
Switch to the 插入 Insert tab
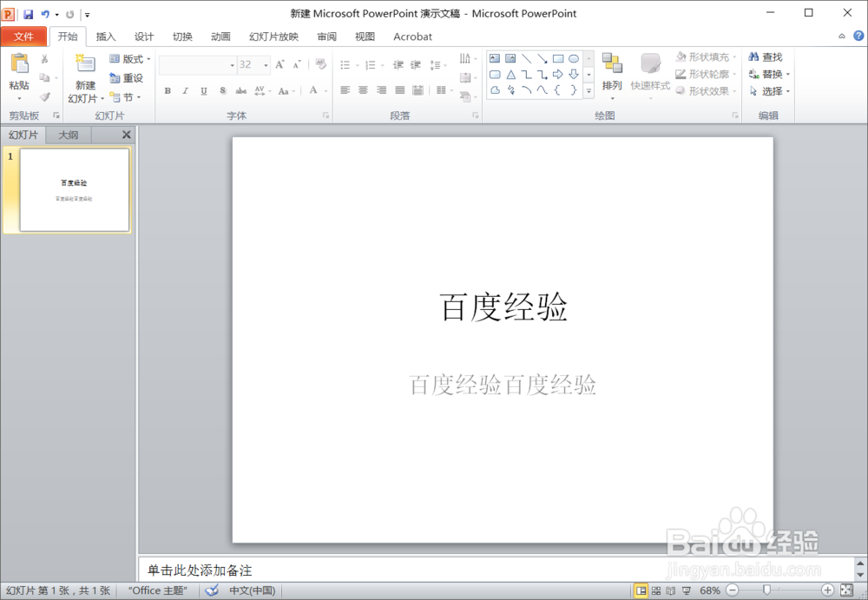106,36
